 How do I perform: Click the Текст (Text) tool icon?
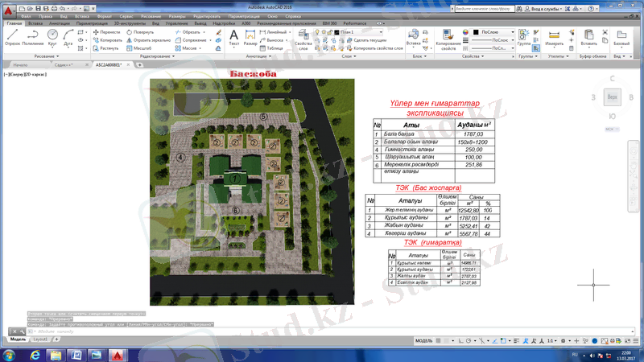234,37
